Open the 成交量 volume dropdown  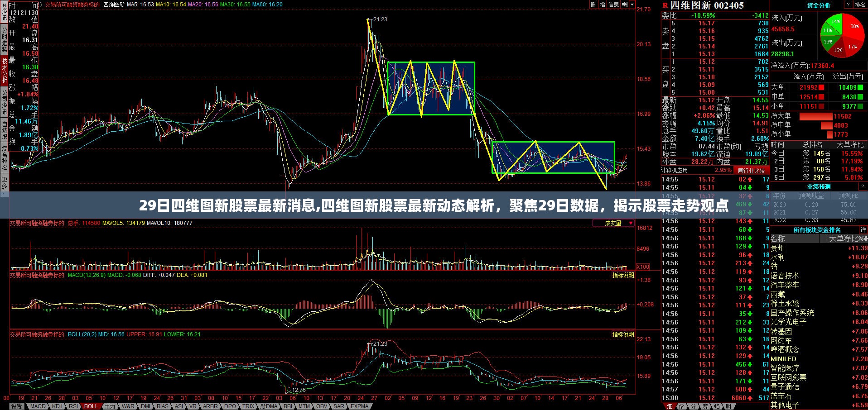[x=613, y=223]
